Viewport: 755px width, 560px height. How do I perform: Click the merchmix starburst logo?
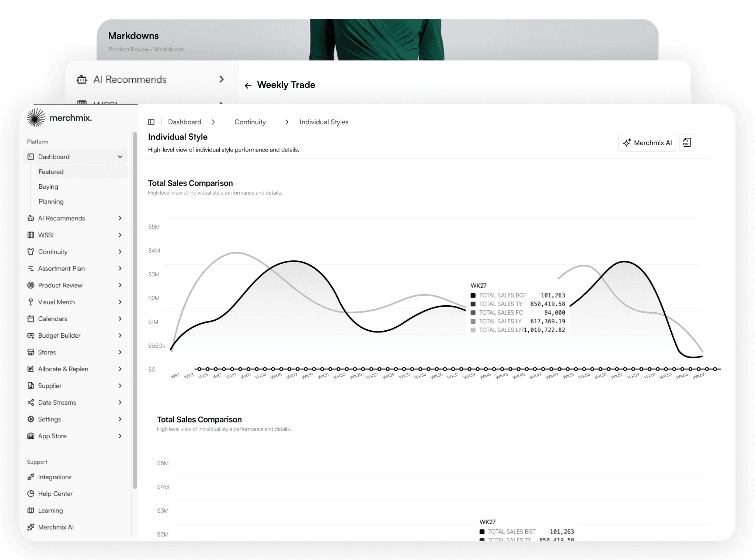click(36, 118)
